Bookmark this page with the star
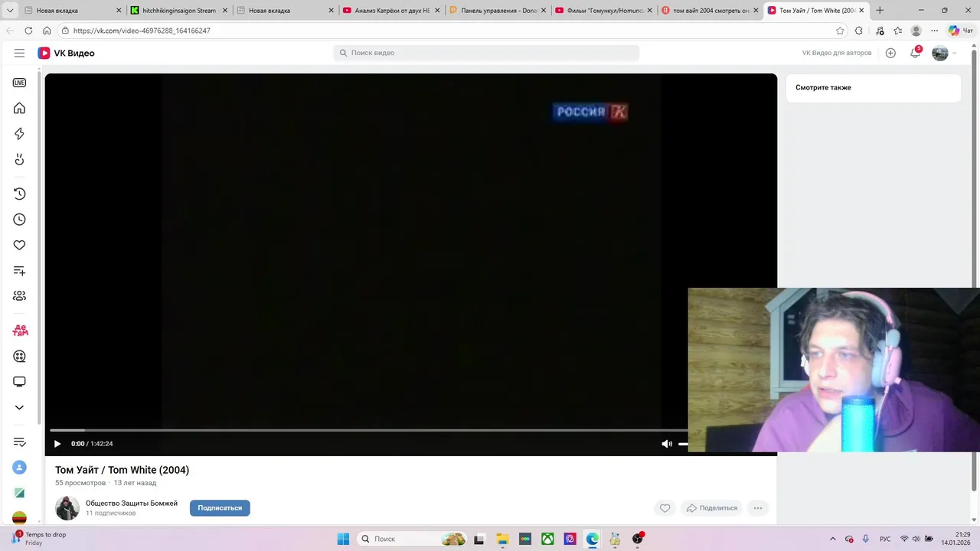This screenshot has height=551, width=980. (x=840, y=31)
